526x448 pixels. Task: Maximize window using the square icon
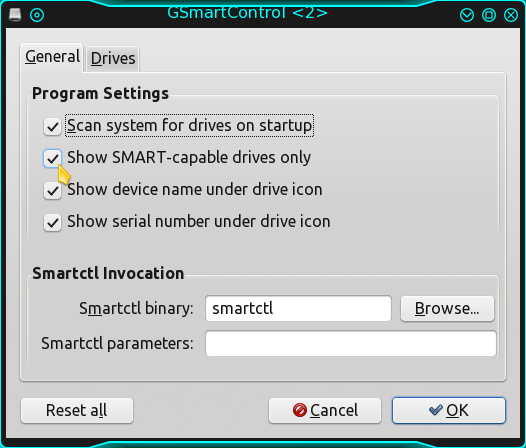489,15
